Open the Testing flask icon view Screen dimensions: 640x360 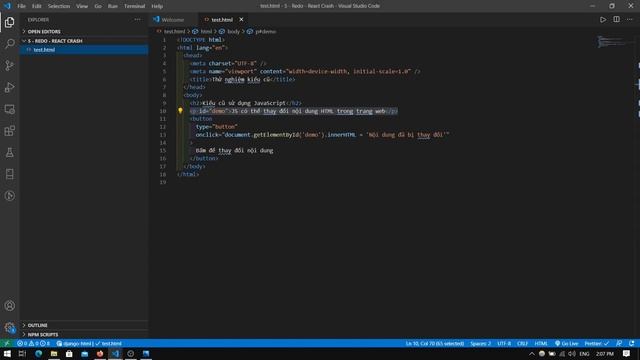coord(9,153)
